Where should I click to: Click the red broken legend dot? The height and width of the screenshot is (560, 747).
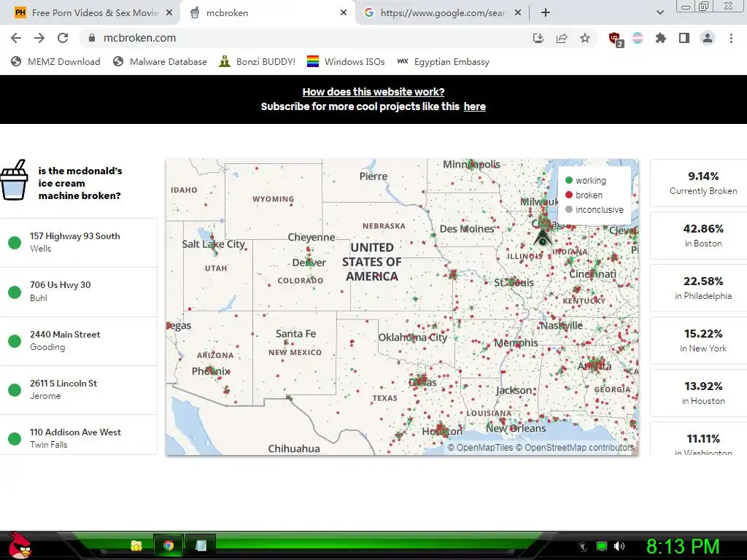point(568,195)
